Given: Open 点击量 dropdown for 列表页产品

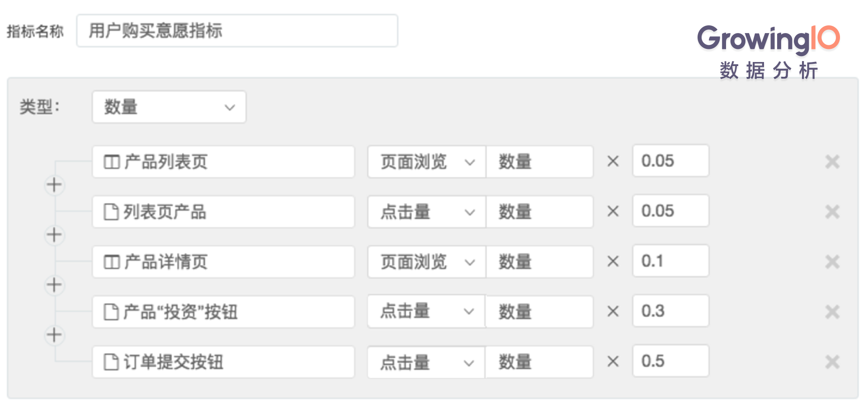Looking at the screenshot, I should coord(427,212).
